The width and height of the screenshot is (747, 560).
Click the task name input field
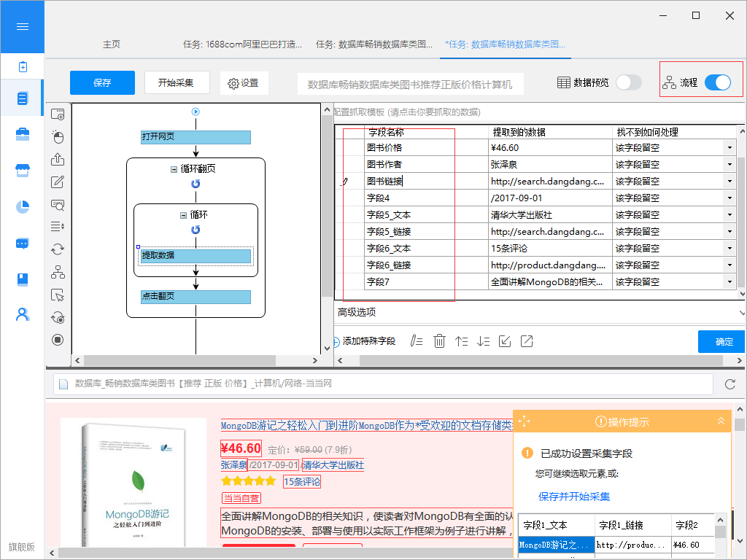[410, 84]
